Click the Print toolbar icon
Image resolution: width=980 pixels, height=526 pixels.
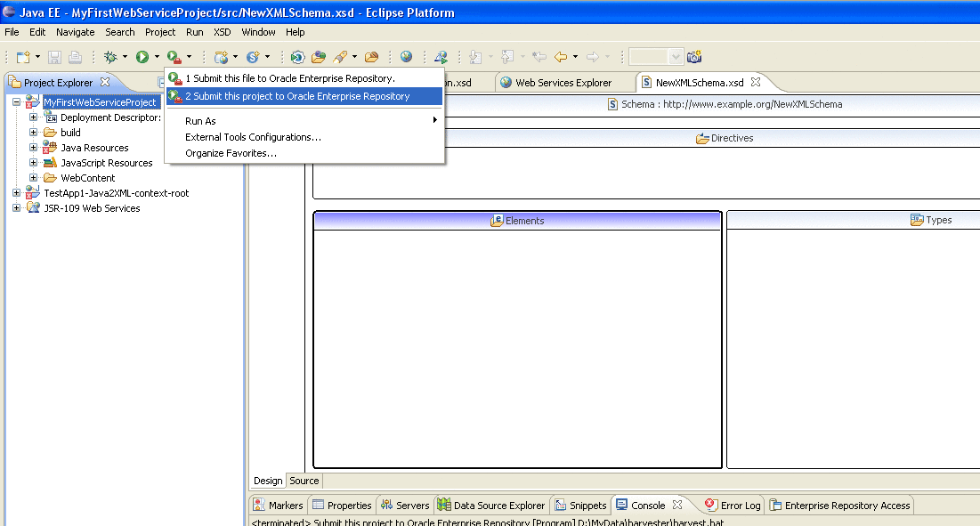click(x=75, y=58)
